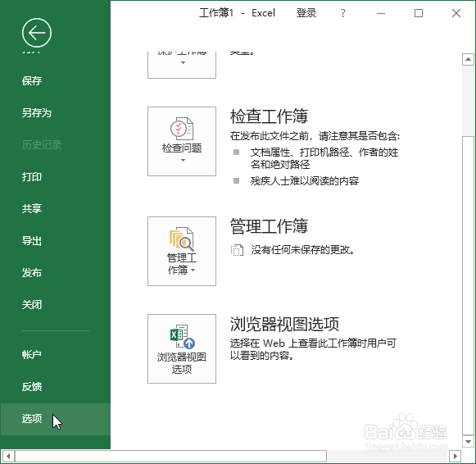The height and width of the screenshot is (464, 476).
Task: Click the 浏览器视图选项 heading text
Action: click(x=284, y=324)
